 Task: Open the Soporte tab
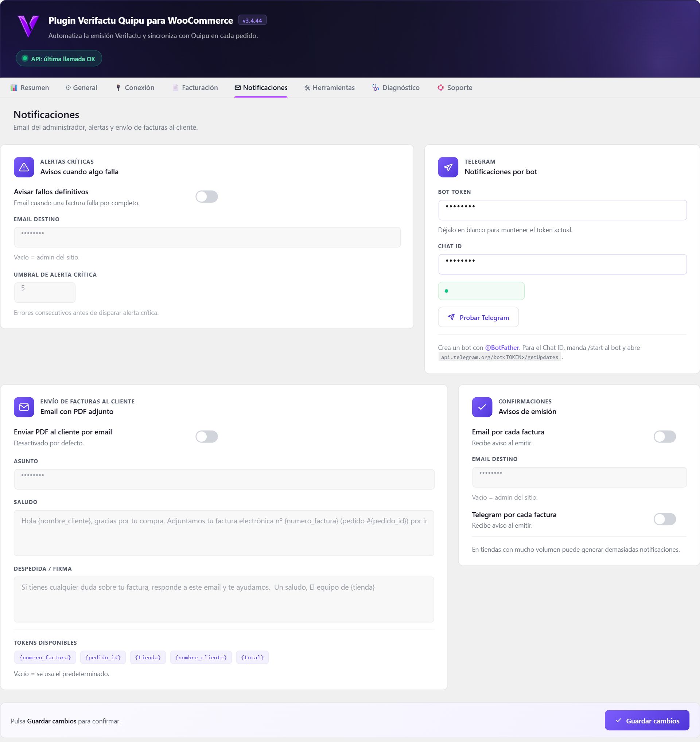click(x=455, y=88)
